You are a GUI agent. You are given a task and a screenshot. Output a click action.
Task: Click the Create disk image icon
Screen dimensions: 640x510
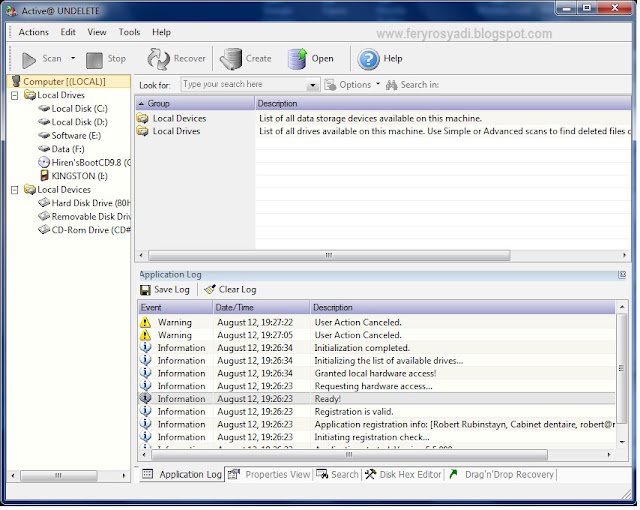[231, 59]
